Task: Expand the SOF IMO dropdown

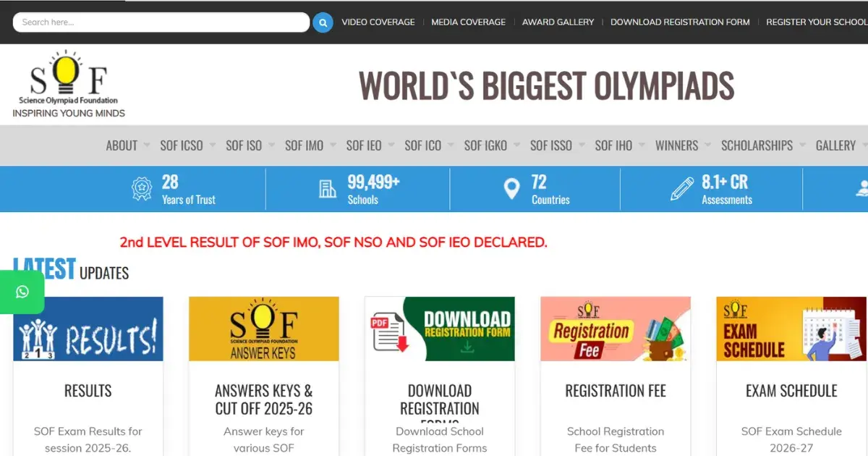Action: click(305, 145)
